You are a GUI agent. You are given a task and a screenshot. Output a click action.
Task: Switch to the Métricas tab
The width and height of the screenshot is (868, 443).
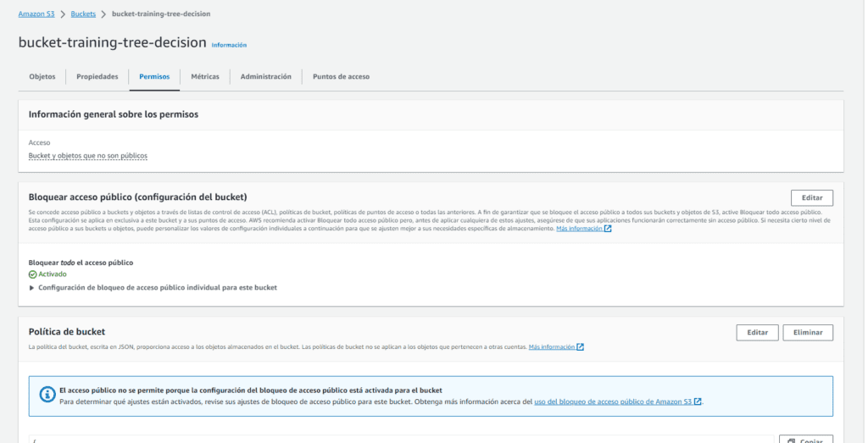205,76
